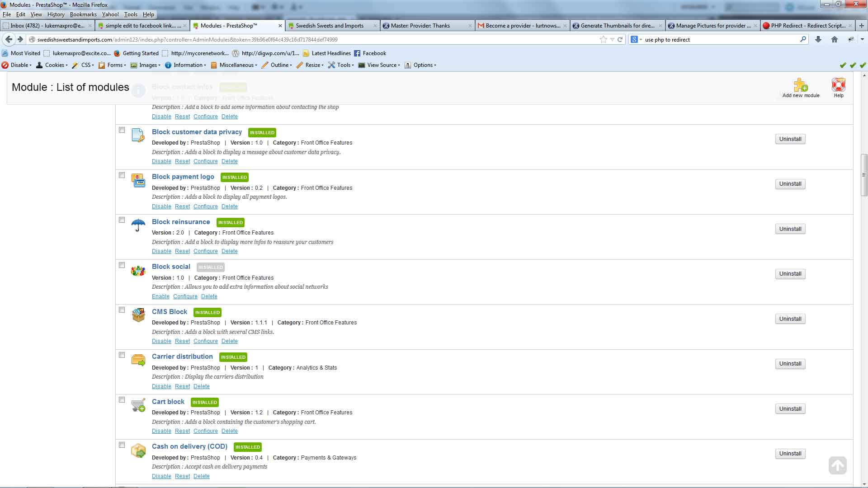
Task: Select the Block social module checkbox
Action: pos(122,265)
